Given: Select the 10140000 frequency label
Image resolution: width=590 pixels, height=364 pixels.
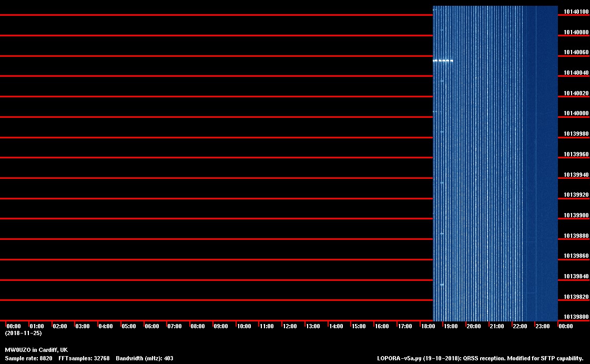Looking at the screenshot, I should click(x=576, y=114).
